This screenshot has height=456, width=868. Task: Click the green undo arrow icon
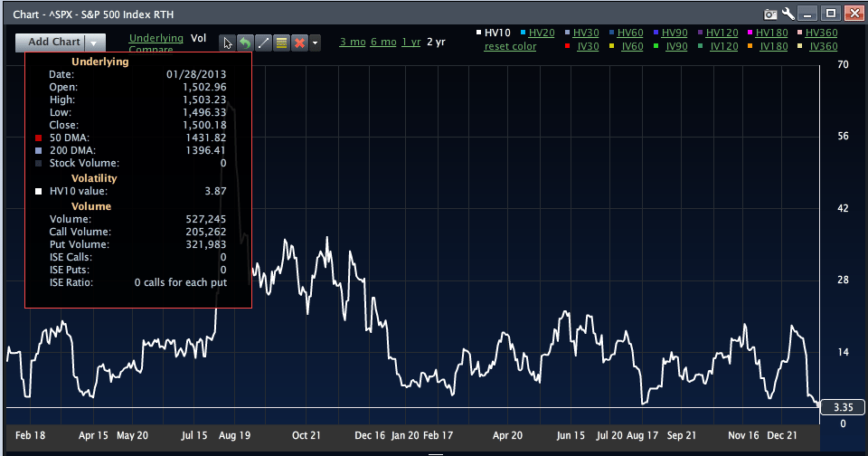tap(245, 43)
